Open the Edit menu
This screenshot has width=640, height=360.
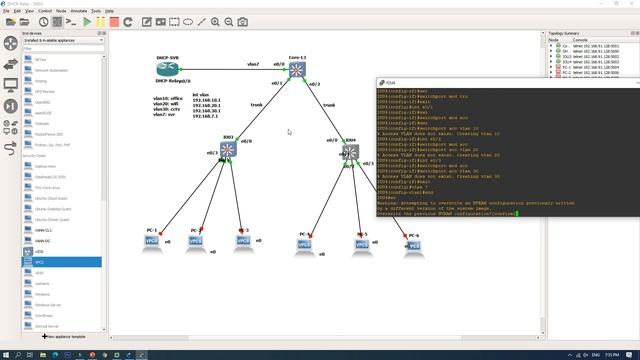tap(17, 11)
